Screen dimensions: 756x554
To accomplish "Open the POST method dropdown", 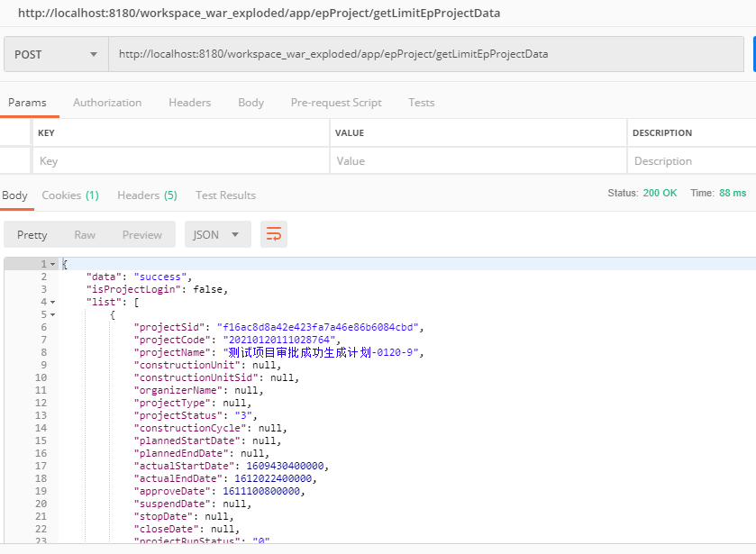I will click(x=56, y=54).
